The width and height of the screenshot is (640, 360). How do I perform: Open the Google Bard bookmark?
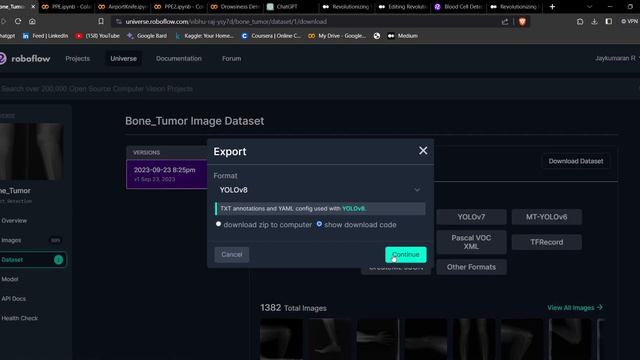pyautogui.click(x=147, y=36)
